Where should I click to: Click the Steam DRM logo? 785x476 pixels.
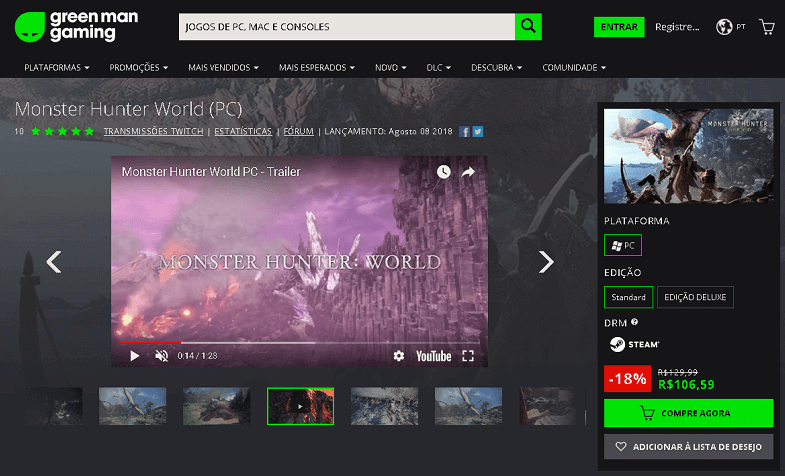634,344
